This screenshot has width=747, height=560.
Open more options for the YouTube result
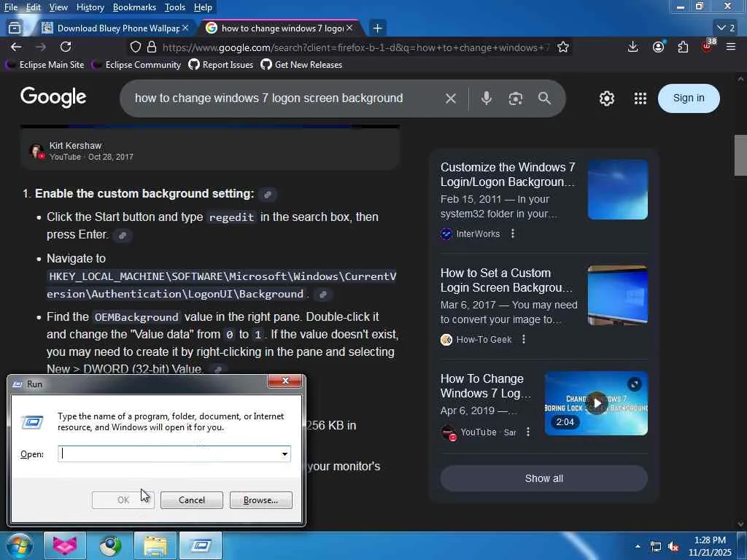pos(528,432)
